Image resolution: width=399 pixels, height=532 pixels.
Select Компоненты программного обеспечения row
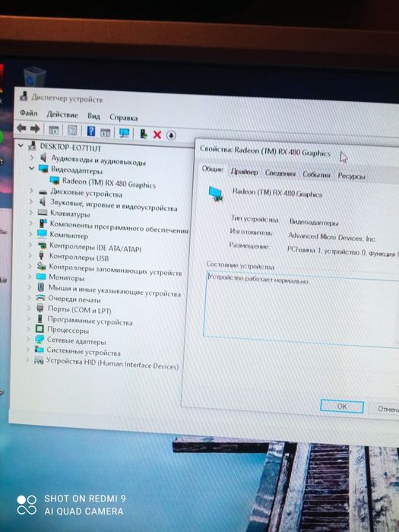(x=119, y=226)
